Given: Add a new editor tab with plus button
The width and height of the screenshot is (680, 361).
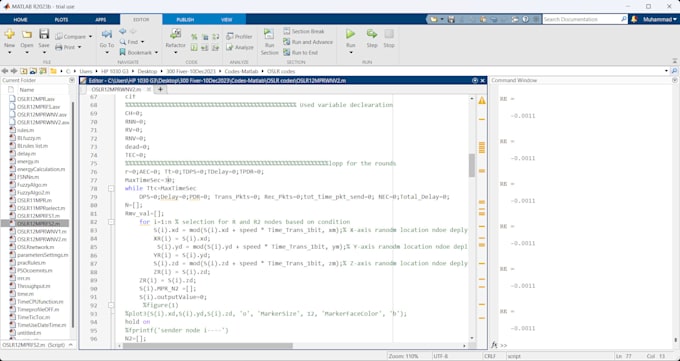Looking at the screenshot, I should click(x=160, y=89).
